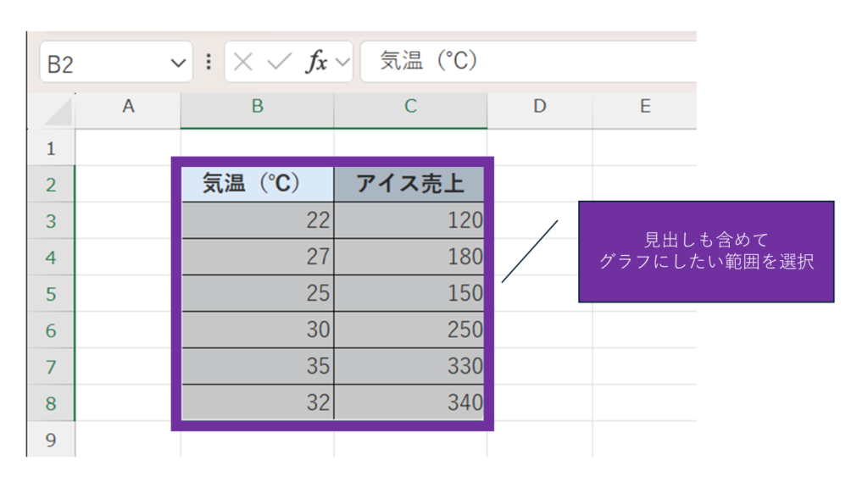This screenshot has width=868, height=488.
Task: Select column C header
Action: click(x=410, y=107)
